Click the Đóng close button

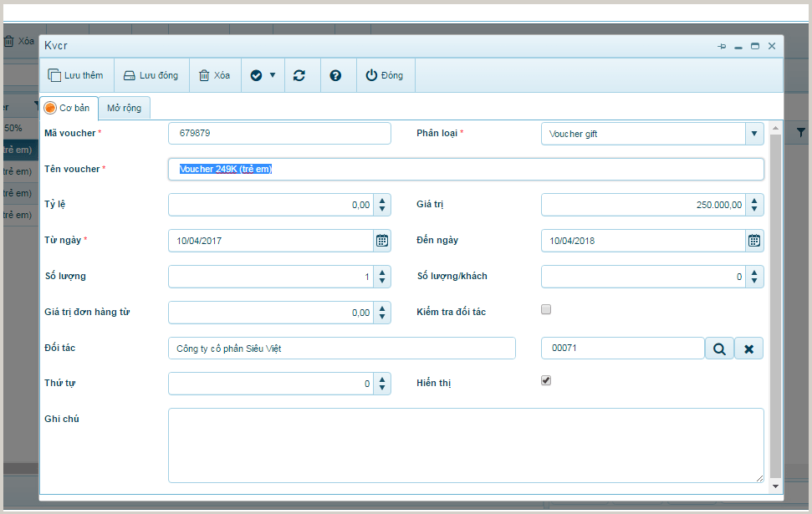pyautogui.click(x=385, y=75)
